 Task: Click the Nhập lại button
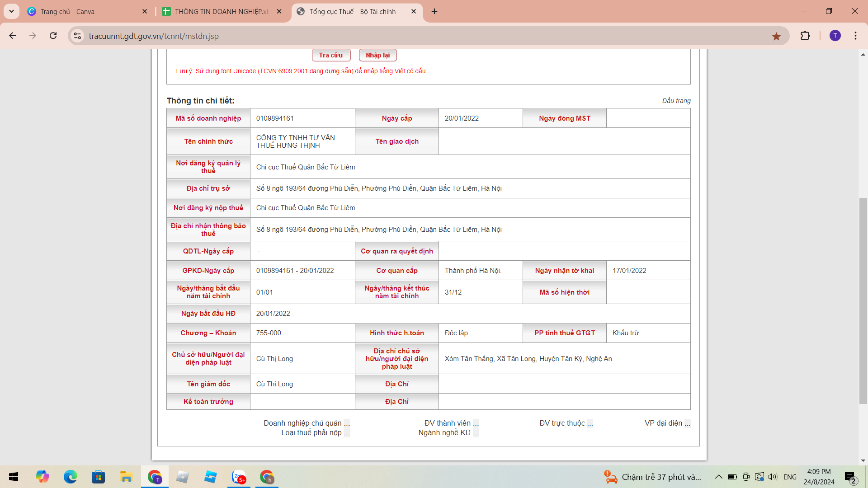(377, 55)
